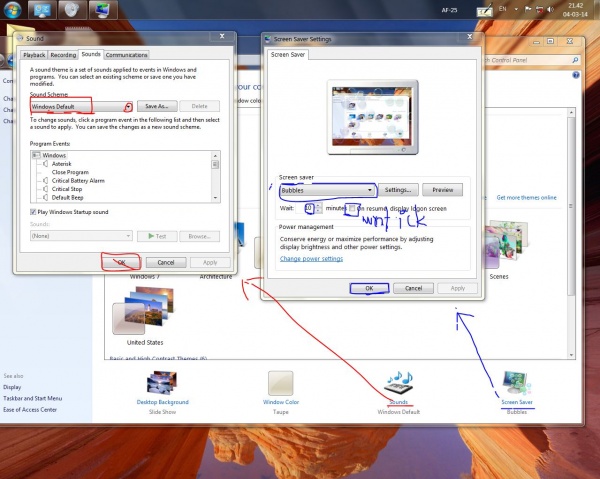Image resolution: width=600 pixels, height=479 pixels.
Task: Click the Test sound button
Action: 157,236
